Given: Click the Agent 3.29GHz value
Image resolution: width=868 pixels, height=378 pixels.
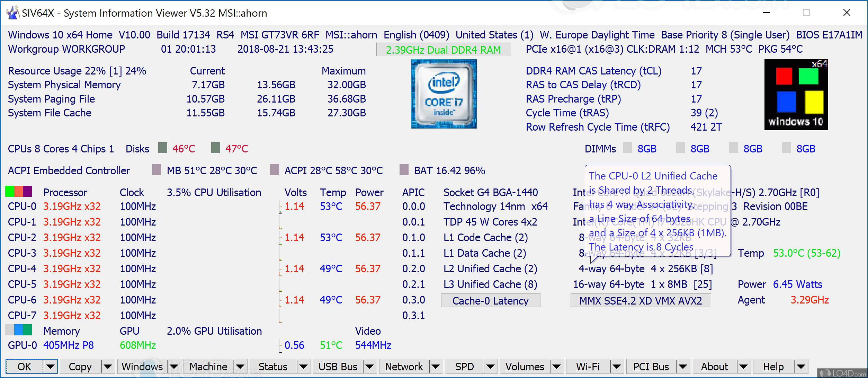Looking at the screenshot, I should tap(810, 300).
